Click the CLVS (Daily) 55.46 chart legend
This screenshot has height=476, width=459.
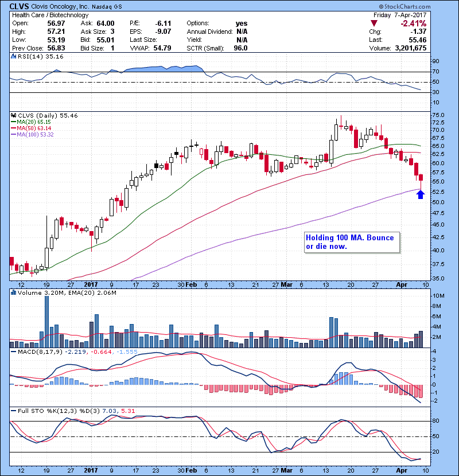(48, 116)
